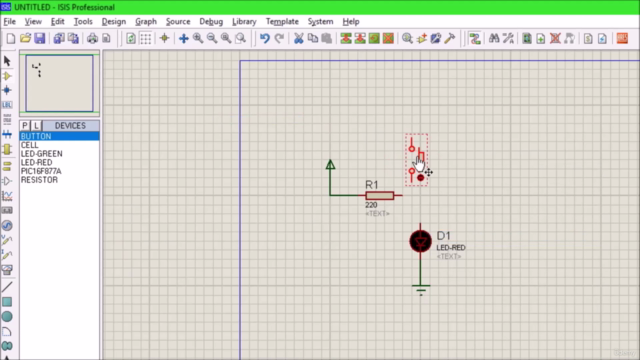Select LED-RED in devices list
The image size is (640, 360).
(59, 162)
